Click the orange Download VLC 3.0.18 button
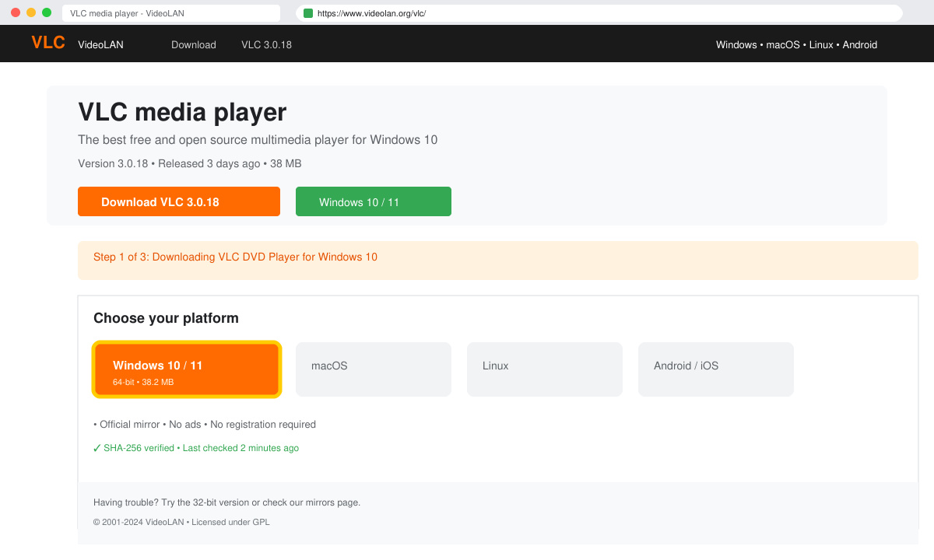 pyautogui.click(x=179, y=201)
